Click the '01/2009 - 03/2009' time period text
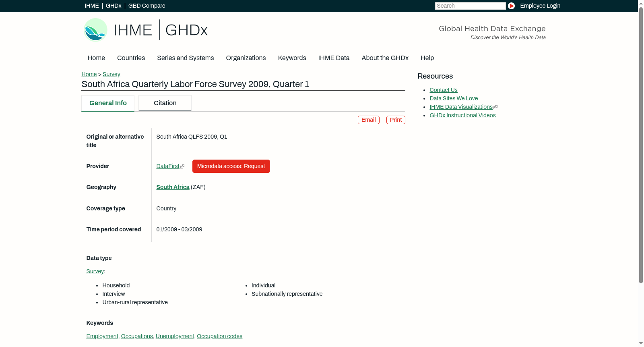 tap(179, 229)
